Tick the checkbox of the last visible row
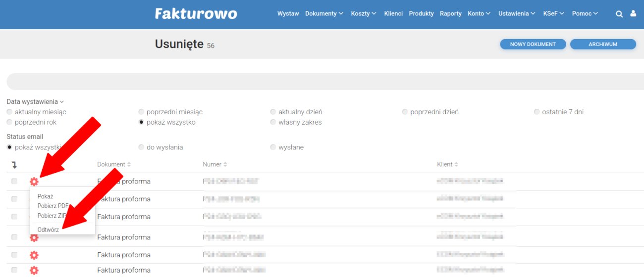This screenshot has height=277, width=644. point(14,270)
